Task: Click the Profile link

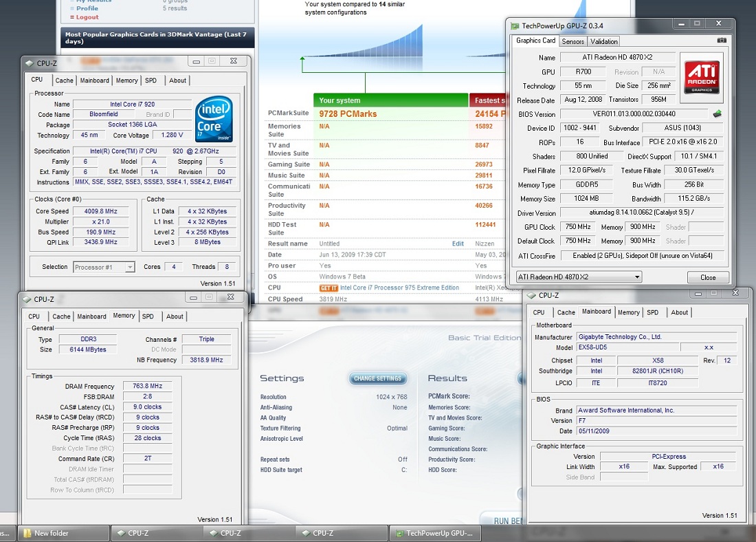Action: [87, 8]
